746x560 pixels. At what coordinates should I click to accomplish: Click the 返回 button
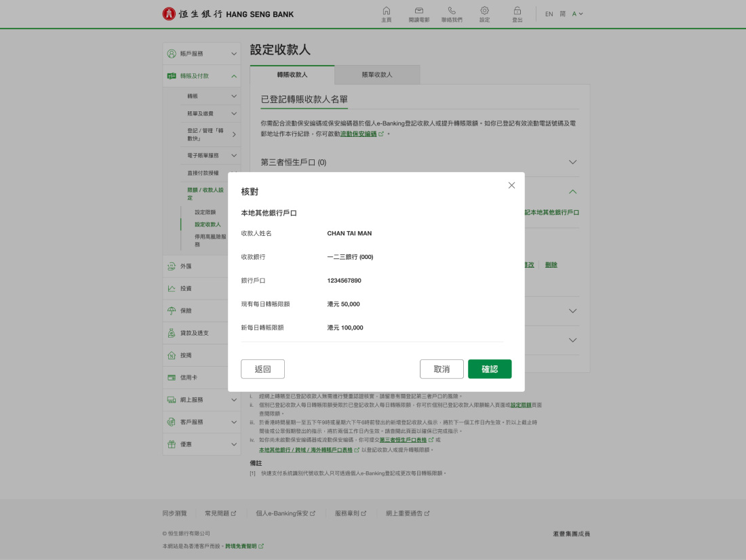coord(262,369)
